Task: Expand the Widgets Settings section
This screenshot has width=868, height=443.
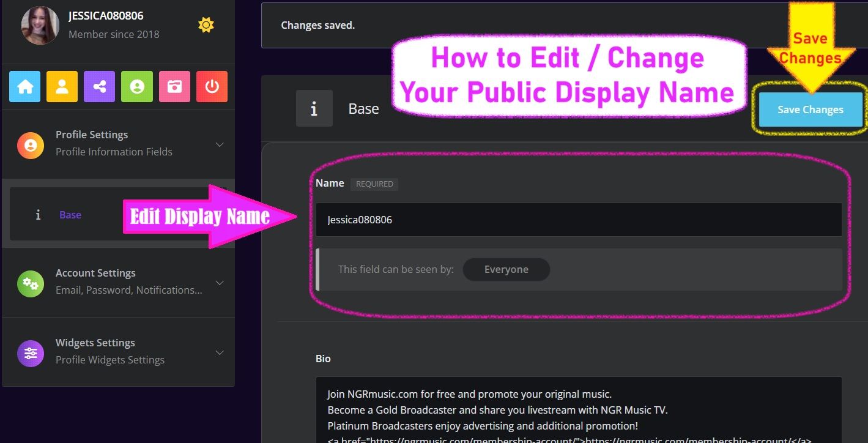Action: click(x=220, y=352)
